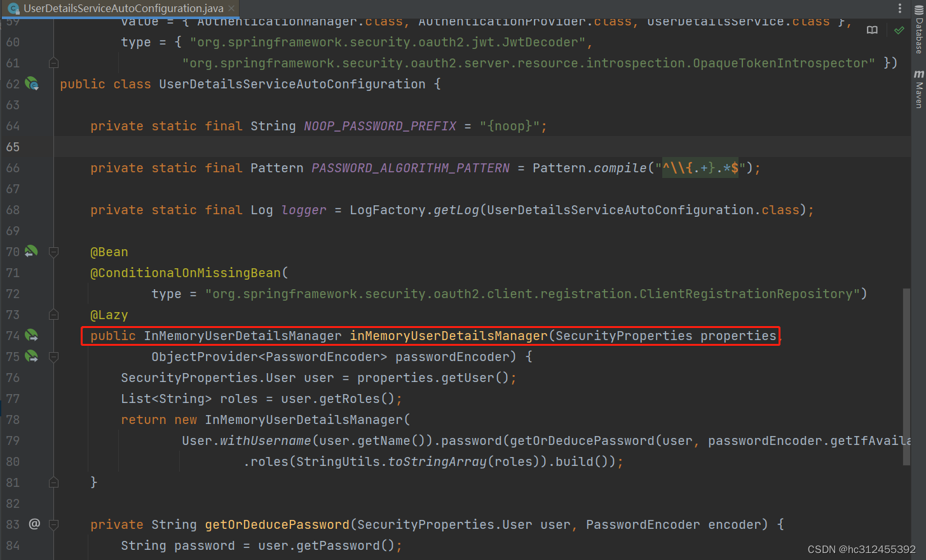Click the @Lazy annotation
Screen dimensions: 926x560
pos(109,315)
